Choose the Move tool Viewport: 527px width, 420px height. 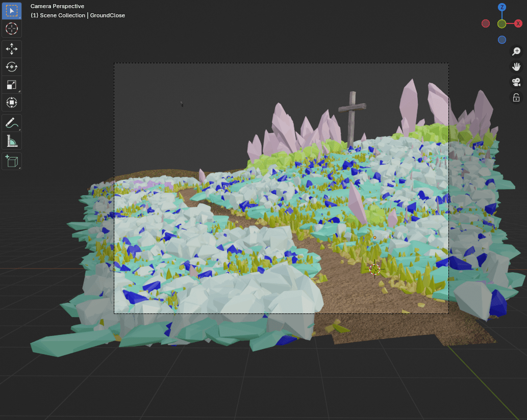pos(12,49)
